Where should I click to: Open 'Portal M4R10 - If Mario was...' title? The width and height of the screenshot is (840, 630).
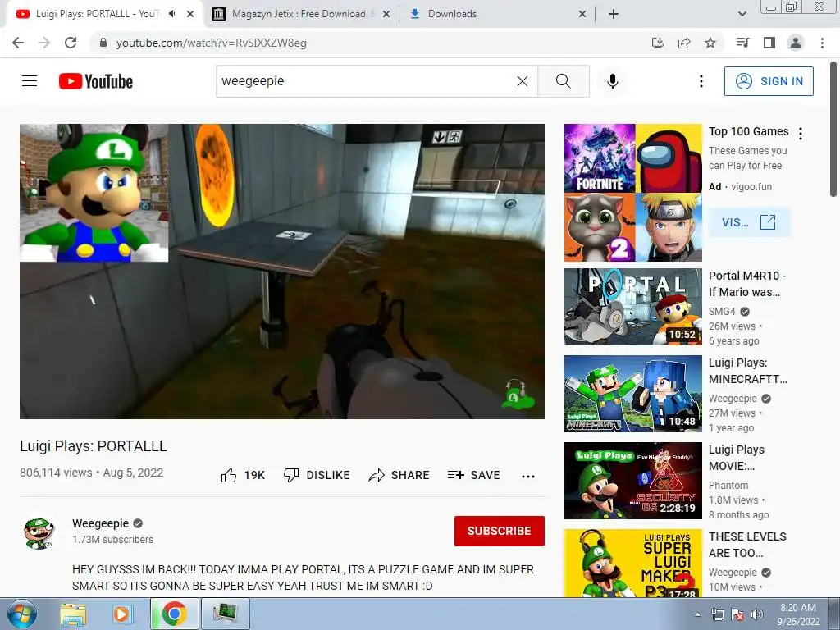click(747, 284)
